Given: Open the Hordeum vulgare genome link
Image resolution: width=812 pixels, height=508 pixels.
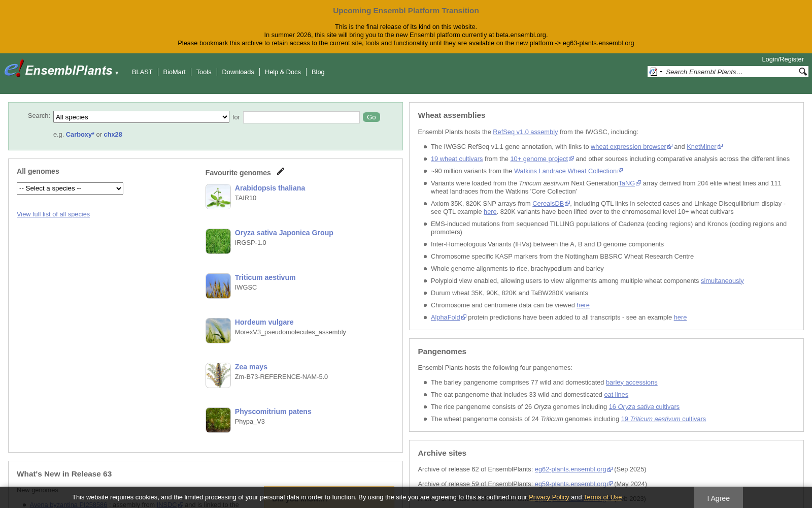Looking at the screenshot, I should 264,322.
